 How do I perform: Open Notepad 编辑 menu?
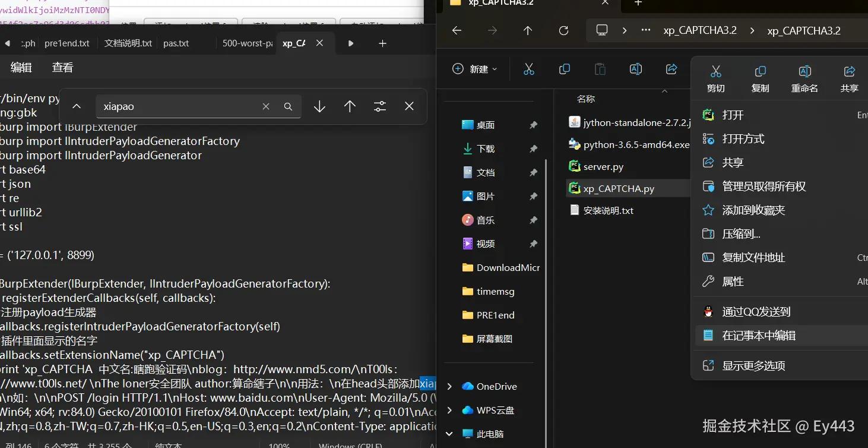21,67
